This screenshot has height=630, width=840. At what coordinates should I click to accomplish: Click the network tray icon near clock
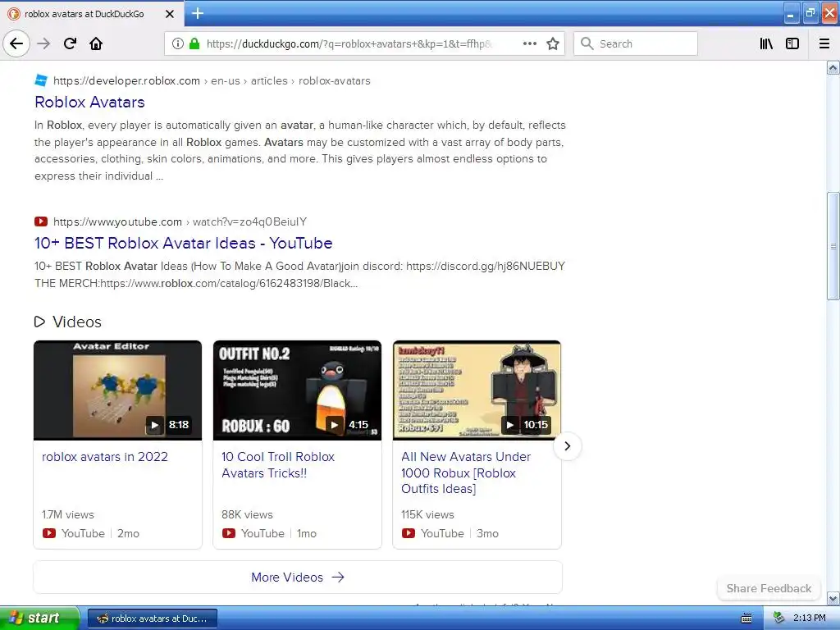[779, 619]
